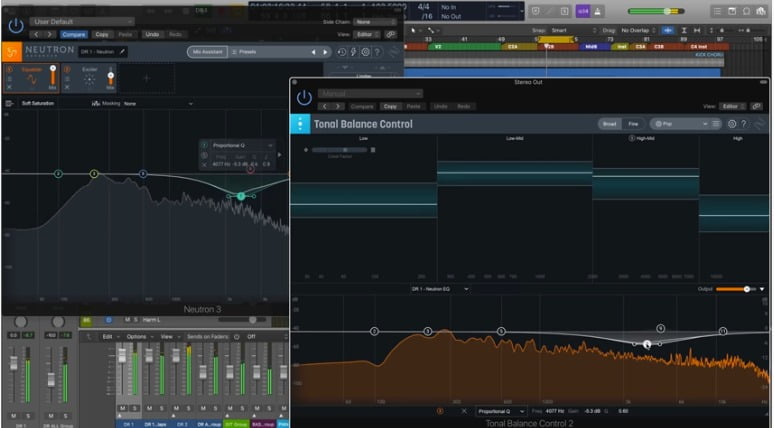Image resolution: width=774 pixels, height=428 pixels.
Task: Open the DR 1 - Neutron EQ source dropdown
Action: click(440, 289)
